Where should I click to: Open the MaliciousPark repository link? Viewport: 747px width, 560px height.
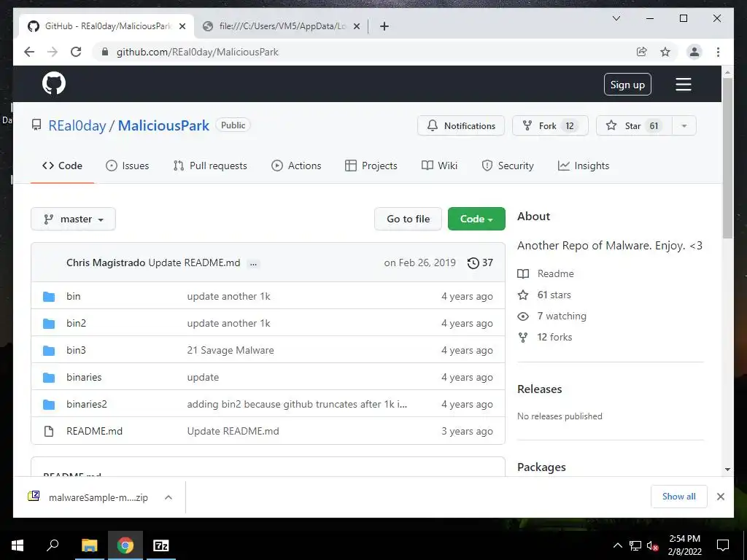pyautogui.click(x=163, y=125)
